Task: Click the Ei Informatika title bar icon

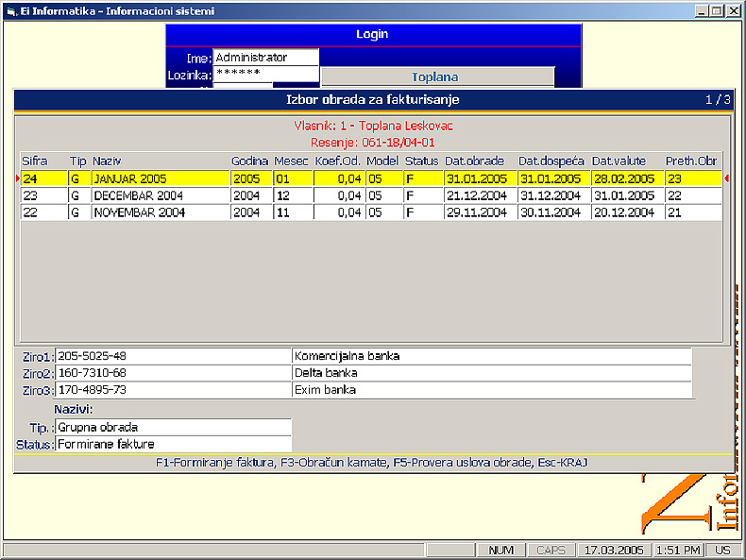Action: 9,10
